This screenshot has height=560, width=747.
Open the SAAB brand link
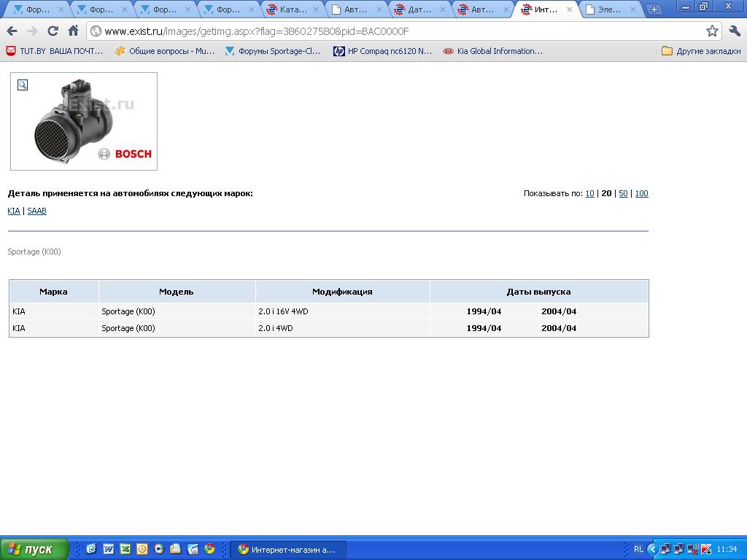[x=36, y=211]
